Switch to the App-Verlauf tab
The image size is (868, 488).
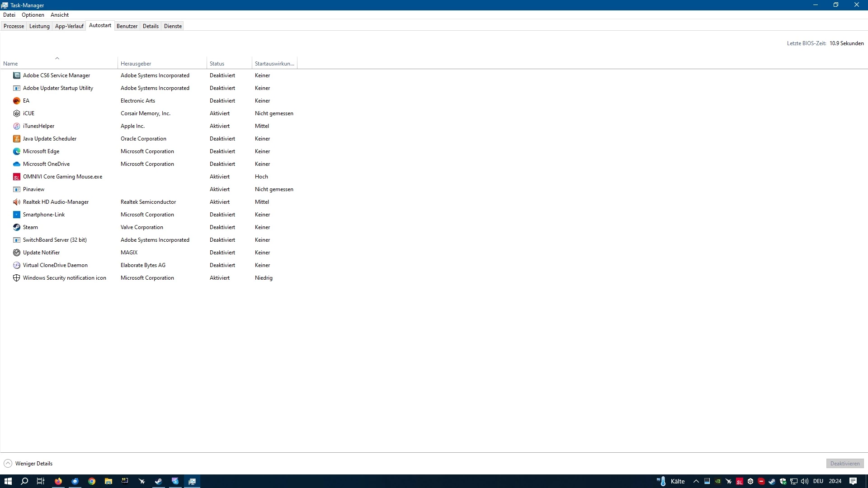pos(69,26)
